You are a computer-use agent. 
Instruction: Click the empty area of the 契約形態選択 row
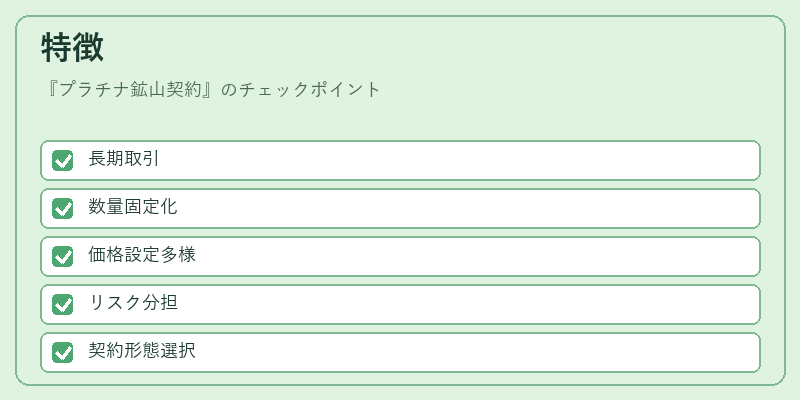click(x=459, y=352)
